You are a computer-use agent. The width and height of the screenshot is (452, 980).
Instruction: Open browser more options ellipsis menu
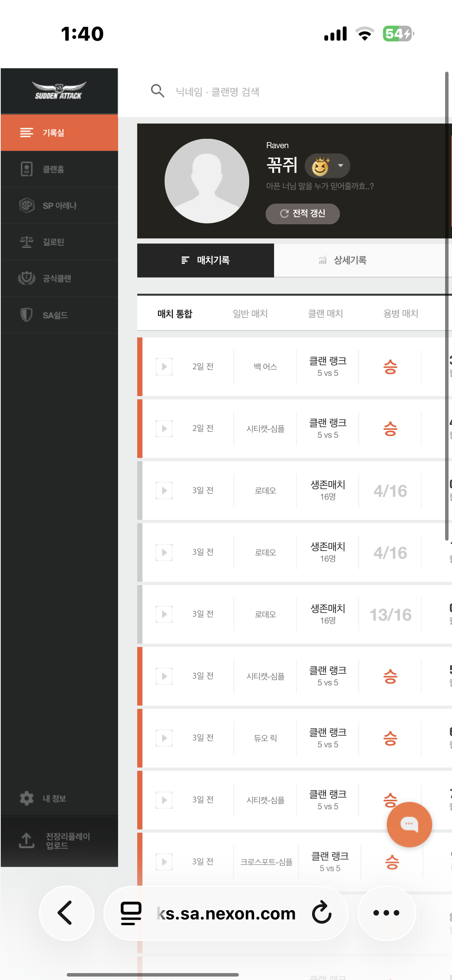tap(386, 913)
